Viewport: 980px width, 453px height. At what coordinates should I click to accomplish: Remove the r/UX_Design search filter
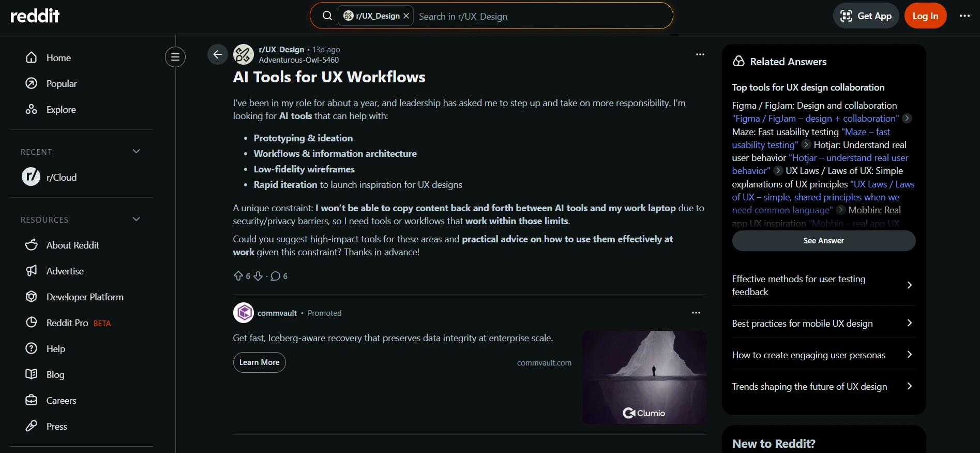tap(406, 16)
